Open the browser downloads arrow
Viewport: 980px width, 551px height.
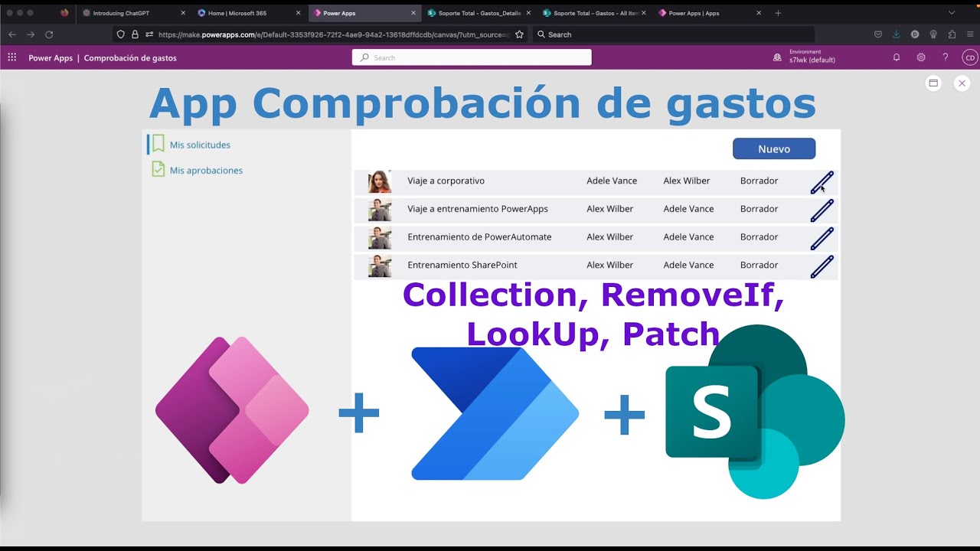[x=897, y=34]
